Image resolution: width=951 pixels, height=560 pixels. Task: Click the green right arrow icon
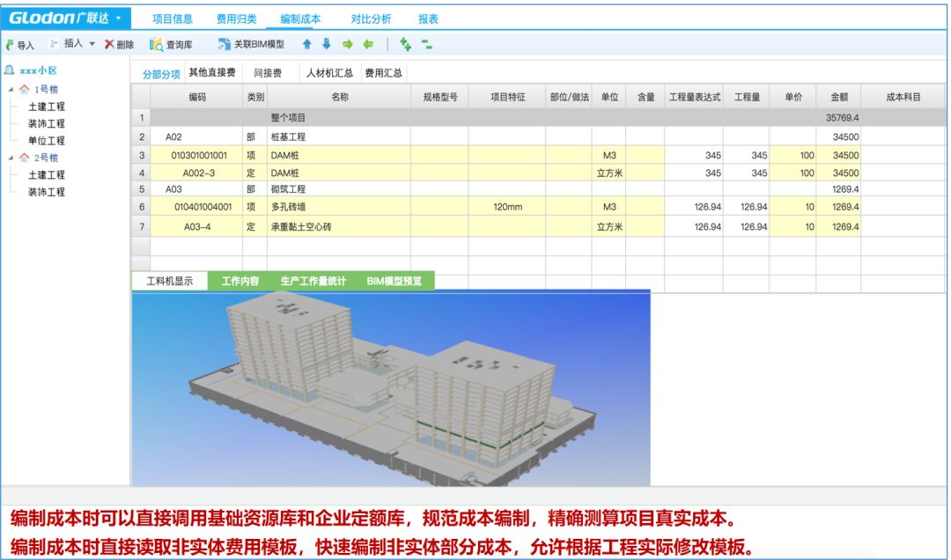pyautogui.click(x=348, y=44)
